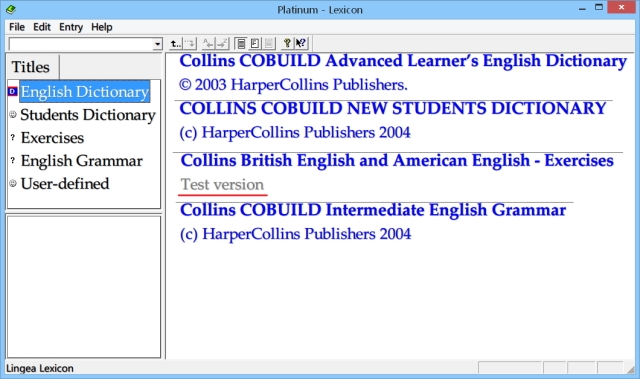
Task: Focus the search word input field
Action: (81, 44)
